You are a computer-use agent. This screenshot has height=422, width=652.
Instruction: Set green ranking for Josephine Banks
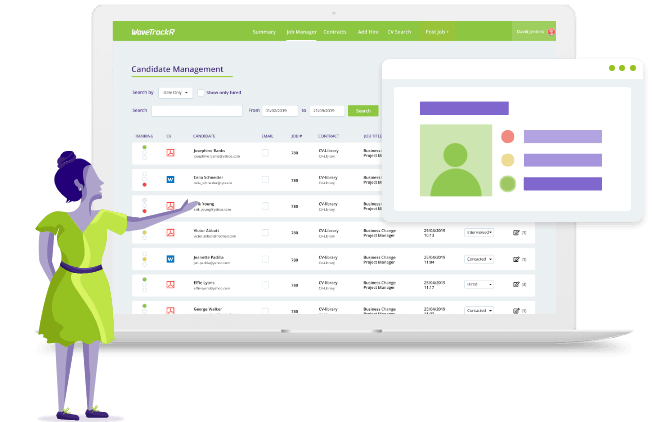(x=144, y=148)
